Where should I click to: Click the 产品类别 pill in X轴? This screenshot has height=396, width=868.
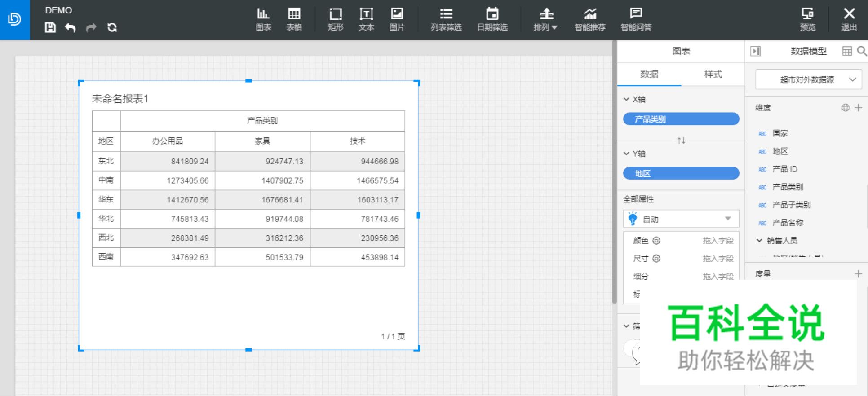(x=681, y=119)
